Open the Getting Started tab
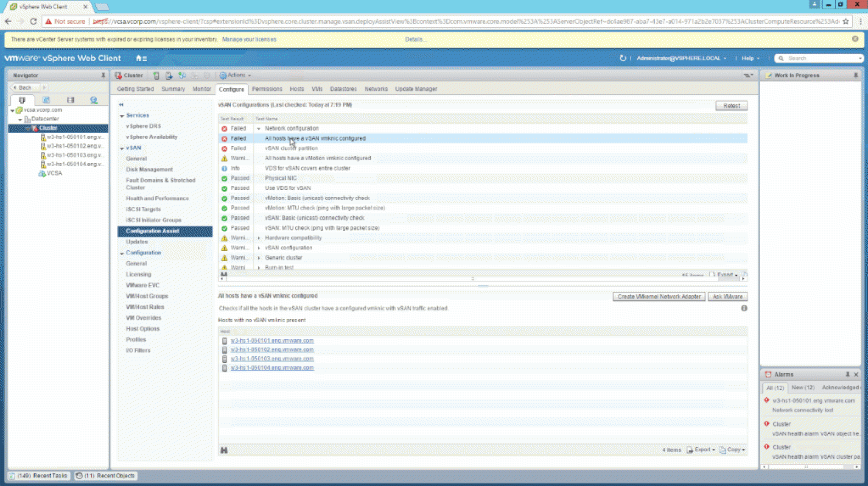Image resolution: width=868 pixels, height=486 pixels. coord(135,89)
